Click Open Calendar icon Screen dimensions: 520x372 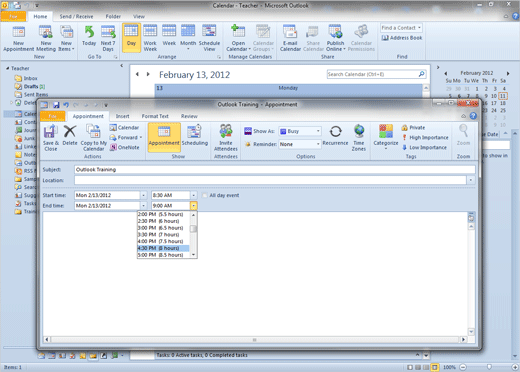point(238,39)
